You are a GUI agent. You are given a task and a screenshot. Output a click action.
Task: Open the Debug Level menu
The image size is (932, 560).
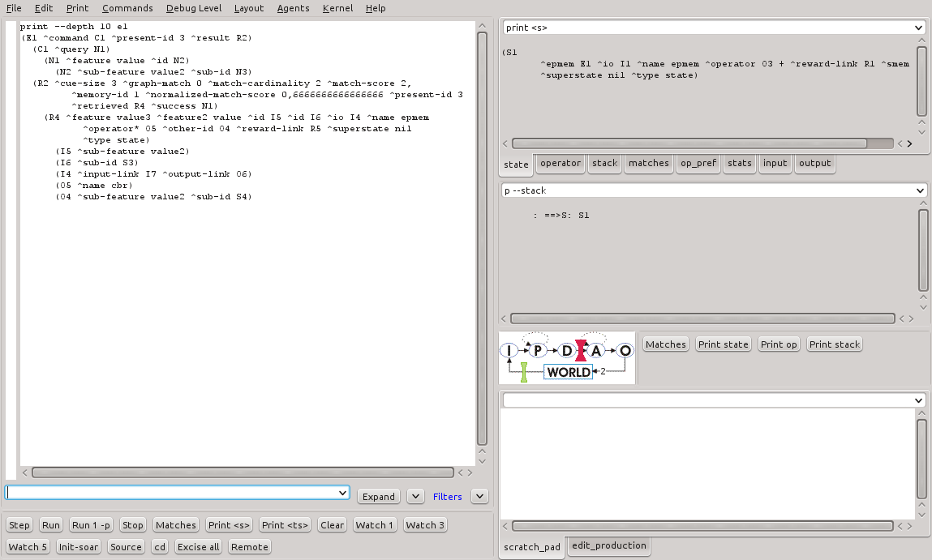pyautogui.click(x=193, y=8)
